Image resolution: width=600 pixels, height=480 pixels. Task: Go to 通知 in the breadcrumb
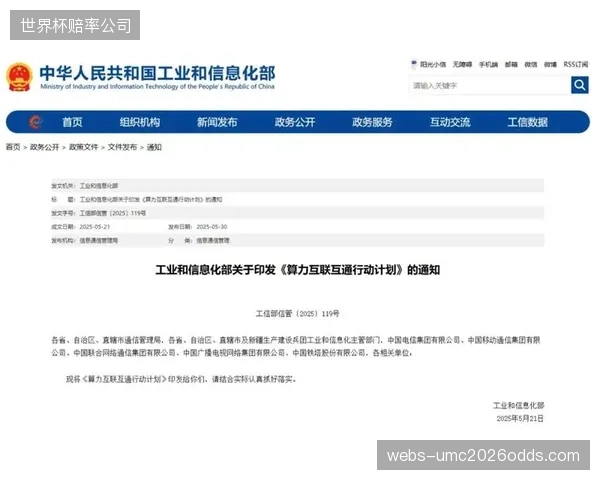point(154,147)
